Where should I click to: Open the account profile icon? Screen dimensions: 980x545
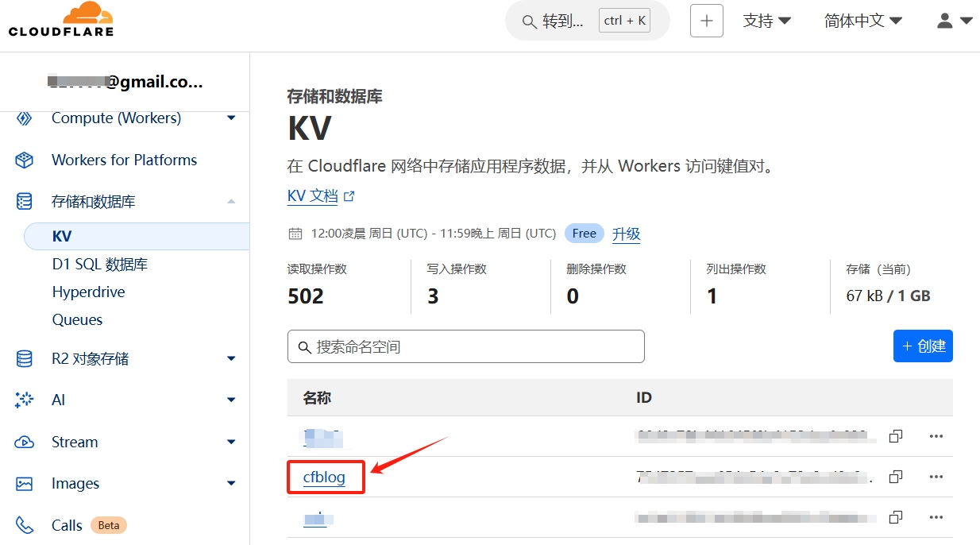click(x=948, y=21)
